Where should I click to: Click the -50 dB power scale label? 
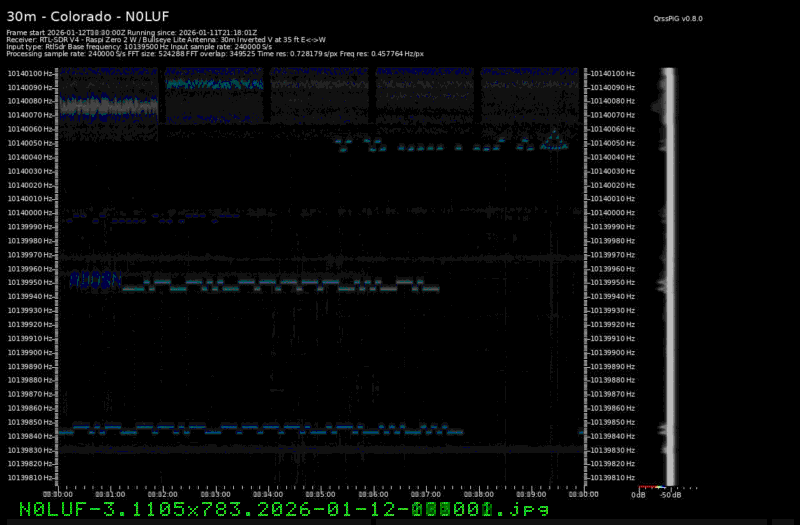tap(669, 494)
